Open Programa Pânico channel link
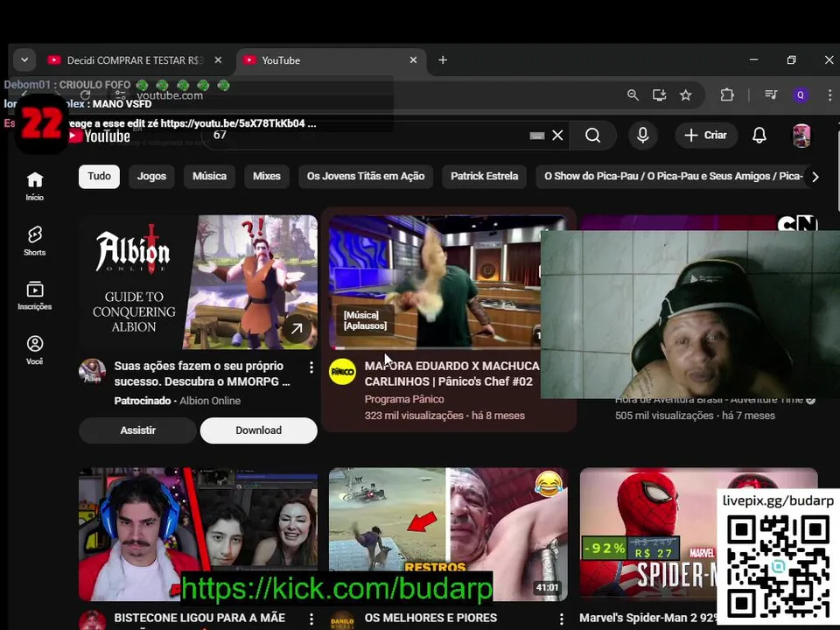840x630 pixels. 404,399
